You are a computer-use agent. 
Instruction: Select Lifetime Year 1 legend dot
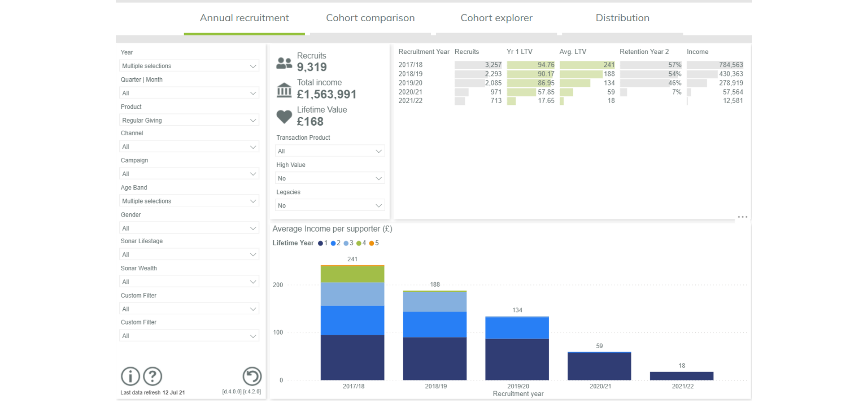(x=321, y=243)
